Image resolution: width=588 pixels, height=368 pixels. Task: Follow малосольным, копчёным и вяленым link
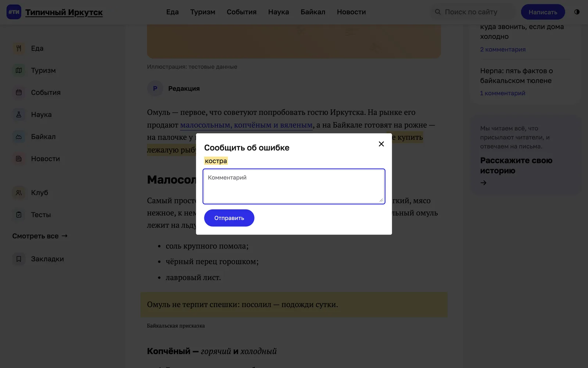246,125
